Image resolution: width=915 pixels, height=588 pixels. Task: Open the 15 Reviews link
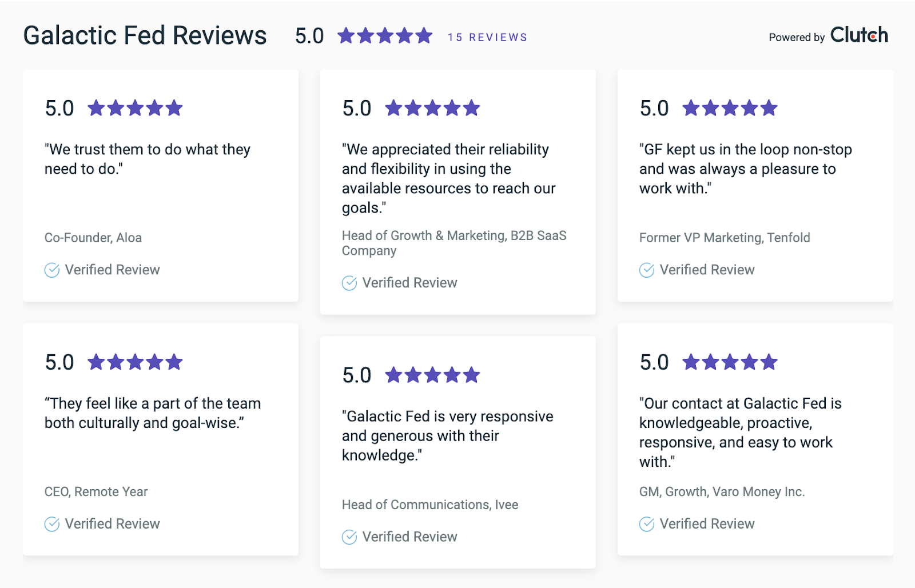(487, 37)
